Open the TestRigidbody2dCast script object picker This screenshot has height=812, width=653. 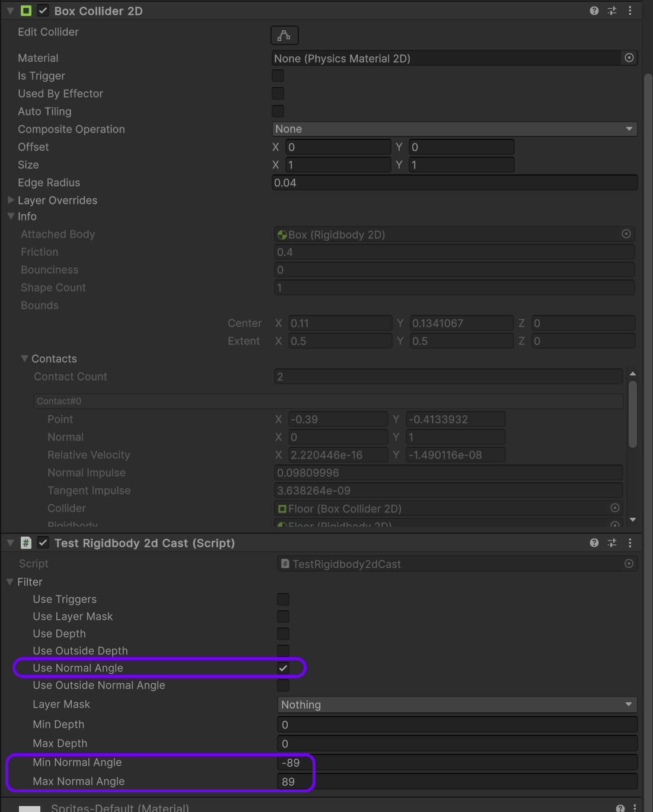[629, 563]
